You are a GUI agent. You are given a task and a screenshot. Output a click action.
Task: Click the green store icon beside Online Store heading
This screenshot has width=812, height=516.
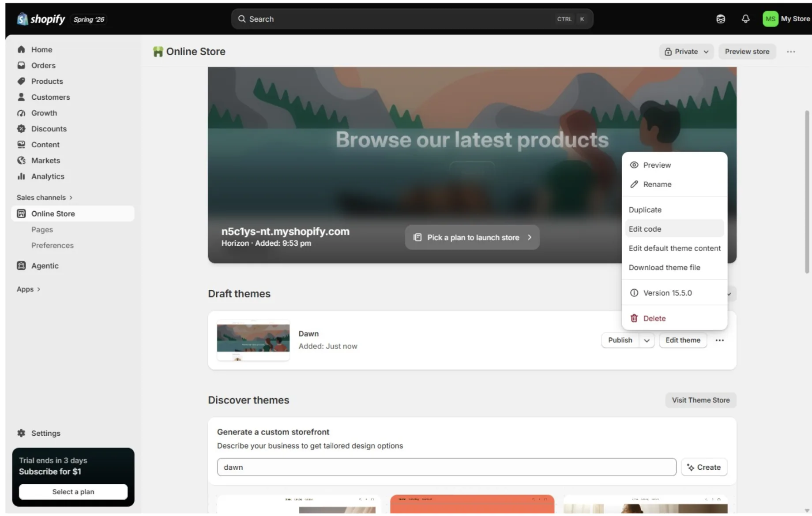coord(158,52)
